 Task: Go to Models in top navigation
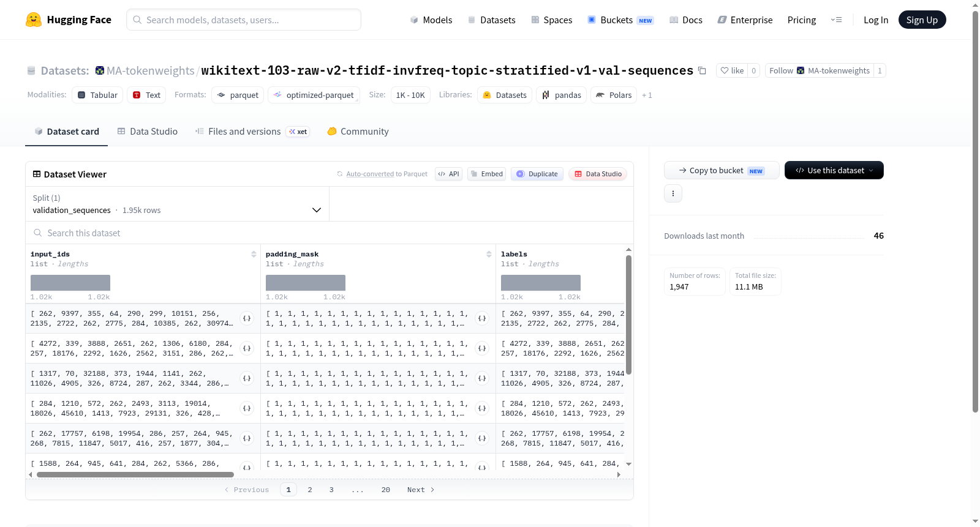pos(431,20)
